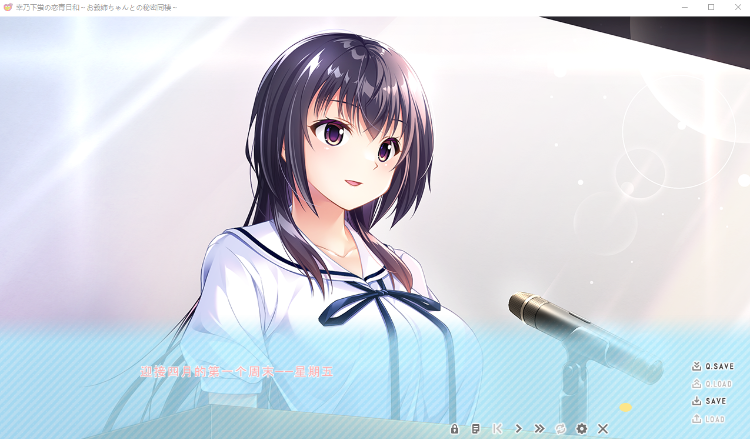
Task: Maximize the game window
Action: pyautogui.click(x=711, y=7)
